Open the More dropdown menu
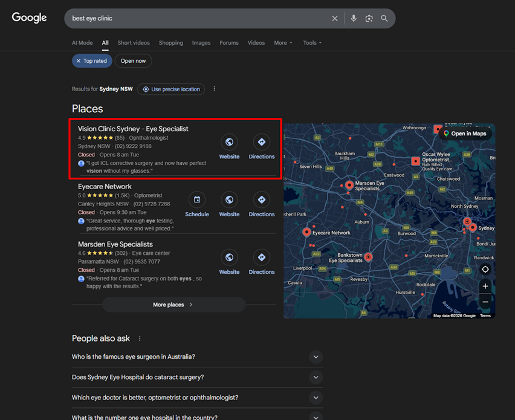Viewport: 515px width, 420px height. (x=283, y=43)
